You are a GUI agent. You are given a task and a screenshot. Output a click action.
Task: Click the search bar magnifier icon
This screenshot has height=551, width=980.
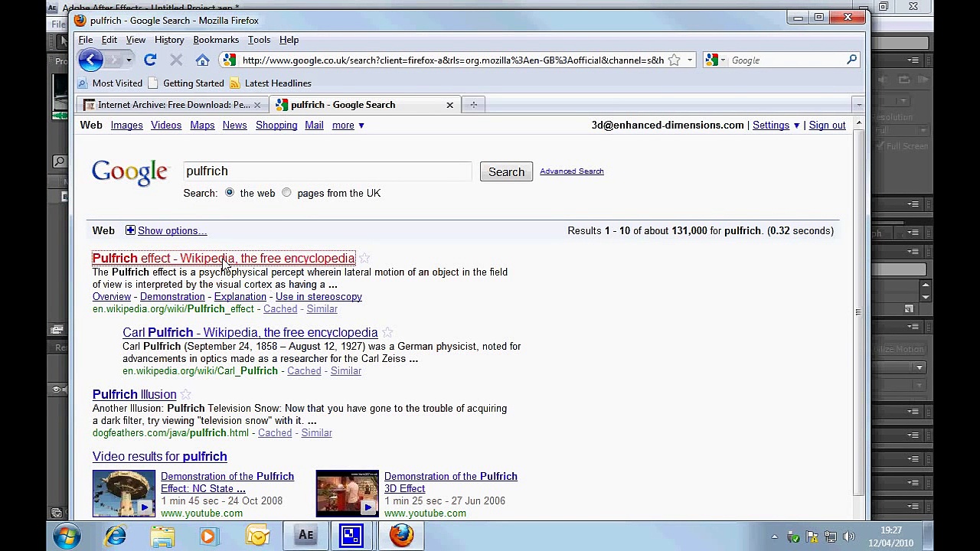pos(851,60)
